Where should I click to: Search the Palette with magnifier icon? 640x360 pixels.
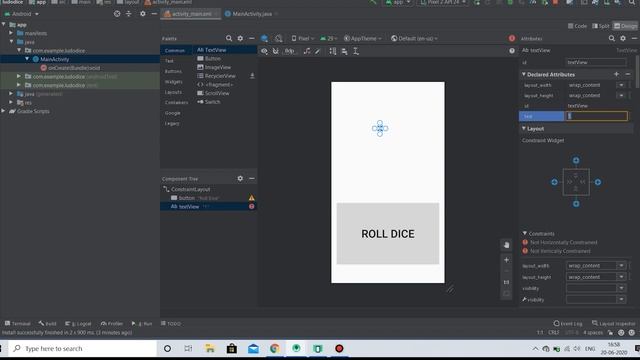point(229,38)
